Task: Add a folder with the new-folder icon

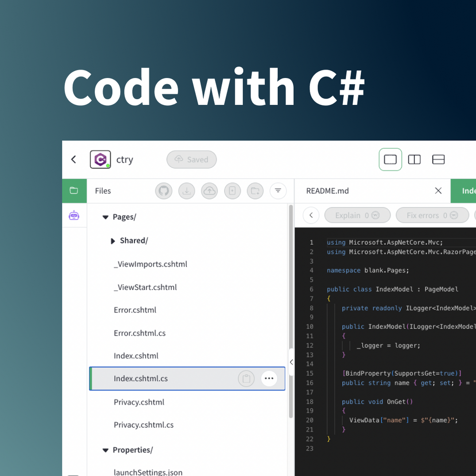Action: pyautogui.click(x=255, y=190)
